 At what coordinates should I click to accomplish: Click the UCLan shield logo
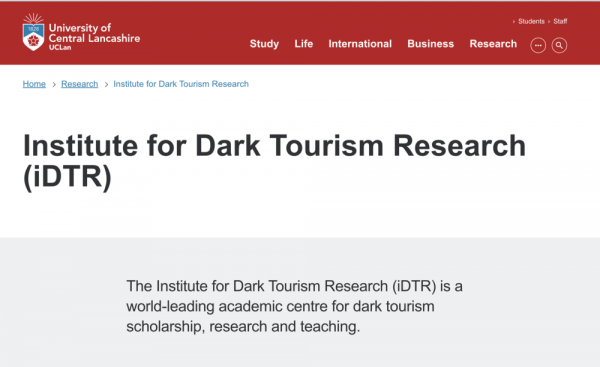pyautogui.click(x=33, y=32)
